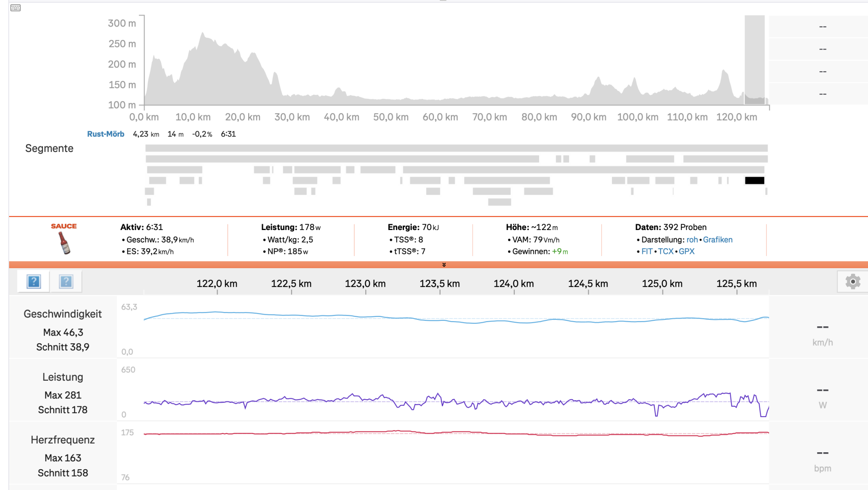Click the 124,0 km axis tick
The image size is (868, 490).
[x=514, y=284]
